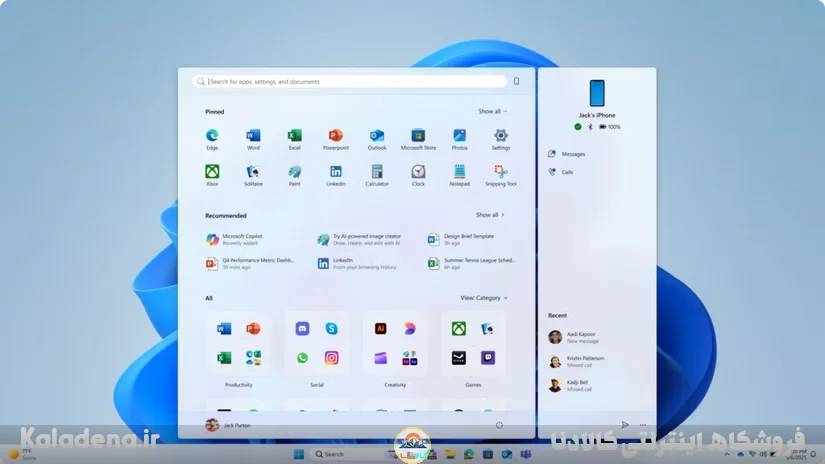Open Microsoft Teams on the taskbar
Screen dimensions: 825x464
(526, 454)
